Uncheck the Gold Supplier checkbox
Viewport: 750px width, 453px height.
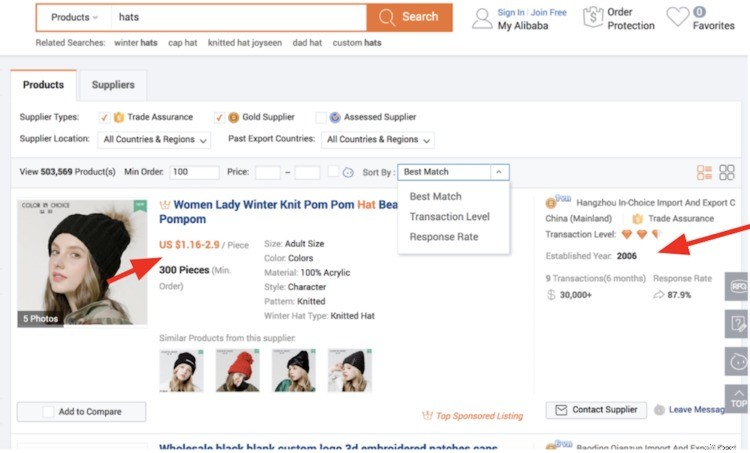point(219,117)
